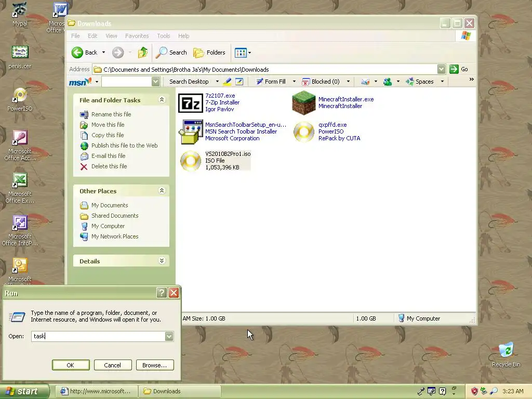532x399 pixels.
Task: Go up one folder level
Action: click(143, 52)
